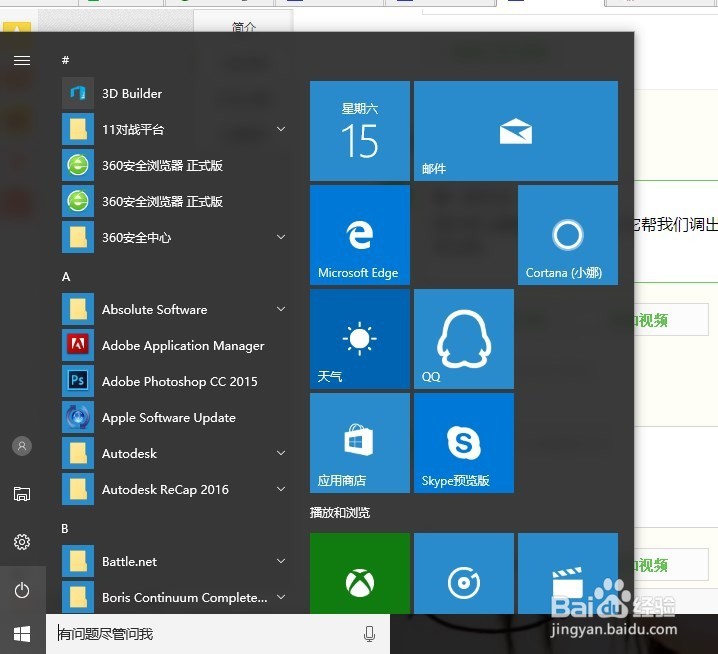
Task: Open the 天气 weather tile
Action: click(360, 339)
